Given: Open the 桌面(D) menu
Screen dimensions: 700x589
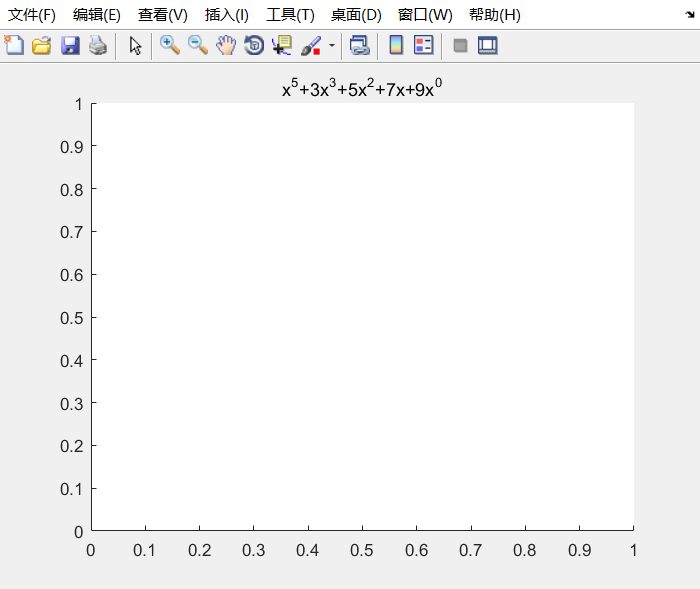Looking at the screenshot, I should tap(356, 15).
